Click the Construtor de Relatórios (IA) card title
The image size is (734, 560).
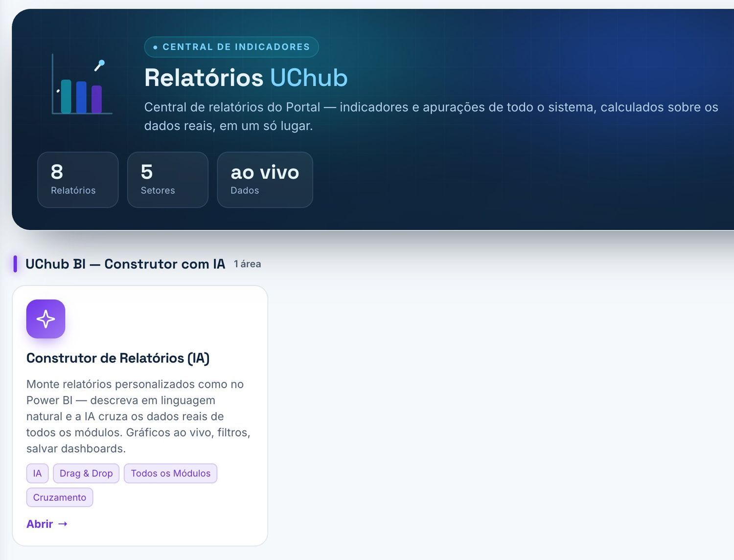coord(118,358)
